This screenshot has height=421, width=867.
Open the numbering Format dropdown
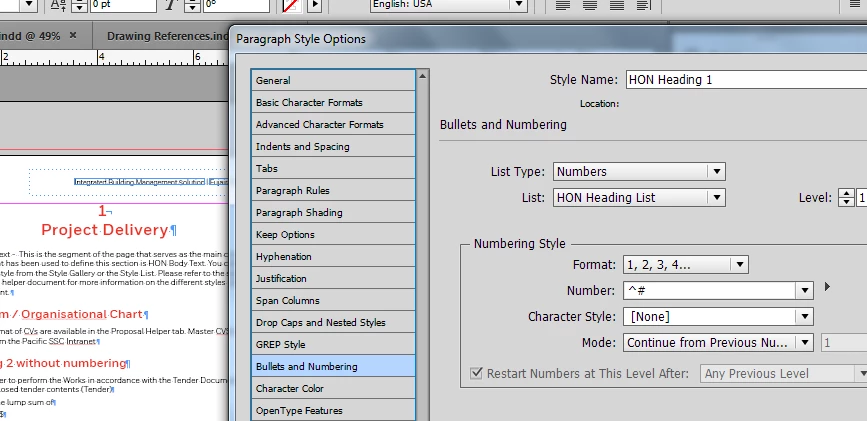686,264
